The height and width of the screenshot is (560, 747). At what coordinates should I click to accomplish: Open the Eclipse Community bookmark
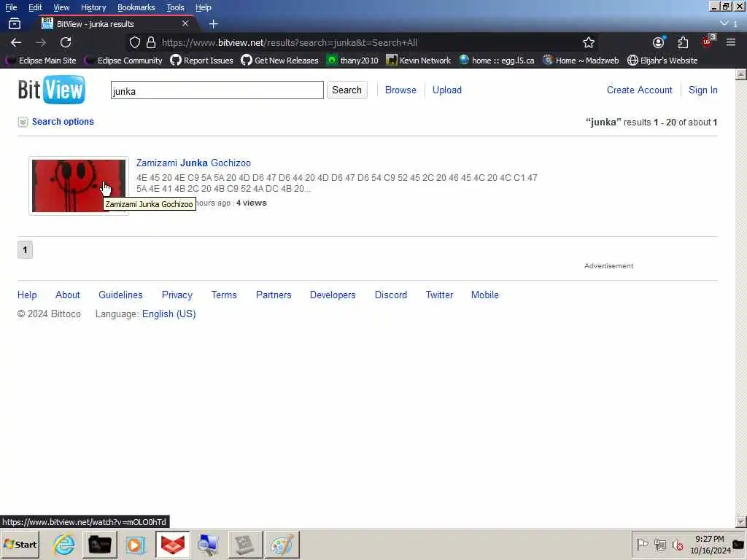123,61
